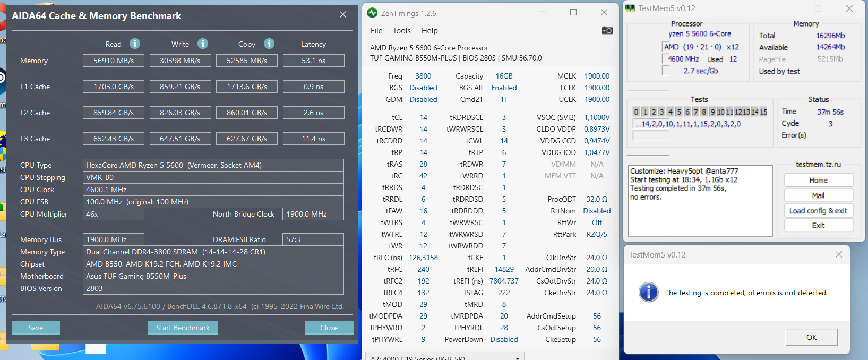Select test number 15 cell in TestMem5
868x360 pixels.
pyautogui.click(x=763, y=112)
